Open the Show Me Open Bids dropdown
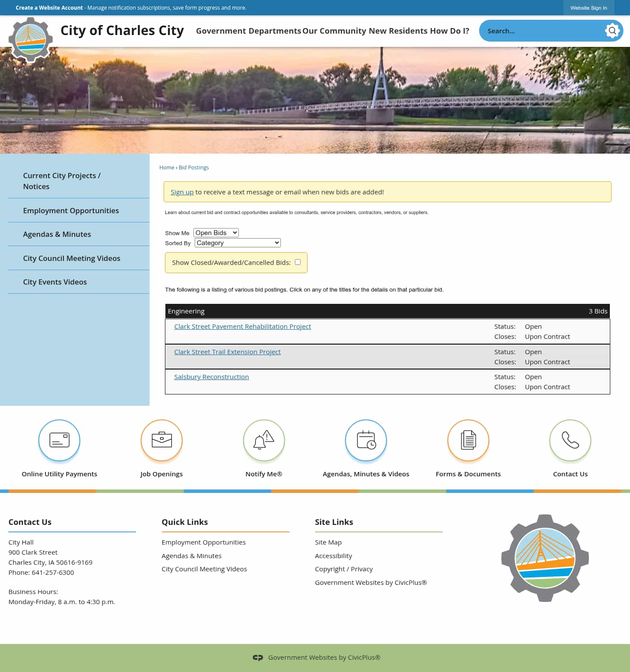 click(x=216, y=233)
